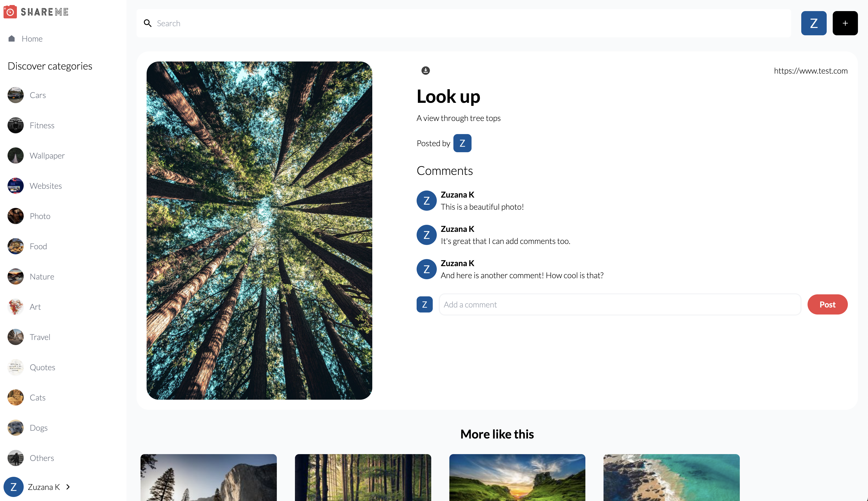Click the Cats category thumbnail icon
Viewport: 868px width, 501px height.
(15, 397)
